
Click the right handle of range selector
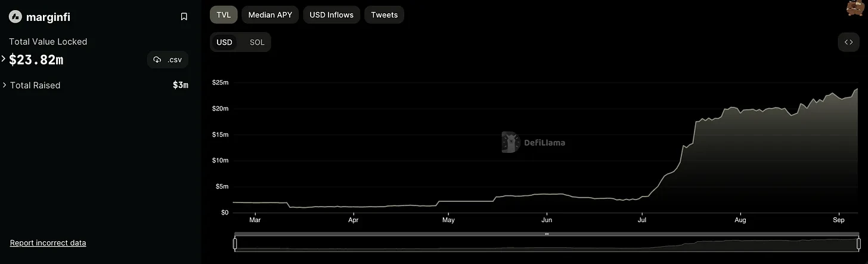[858, 243]
